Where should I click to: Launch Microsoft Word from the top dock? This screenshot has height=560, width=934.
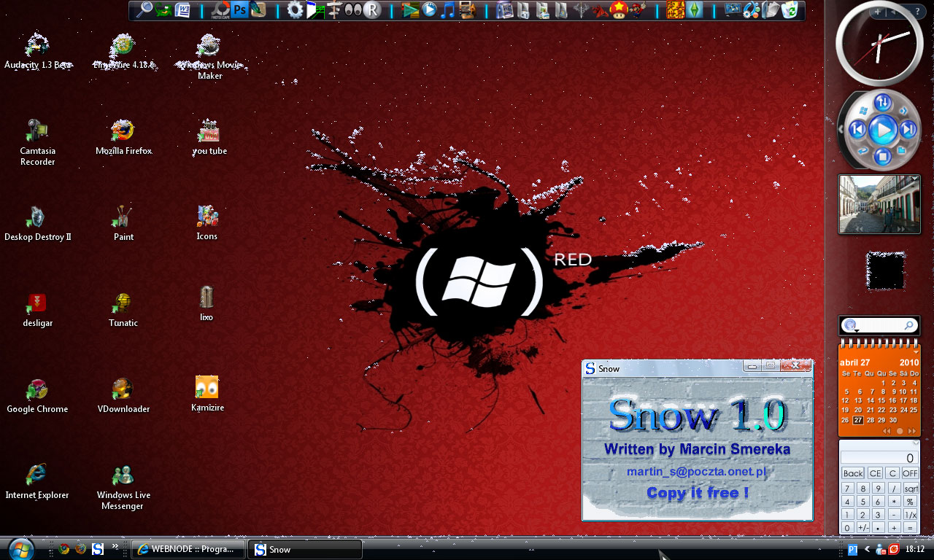pos(182,9)
